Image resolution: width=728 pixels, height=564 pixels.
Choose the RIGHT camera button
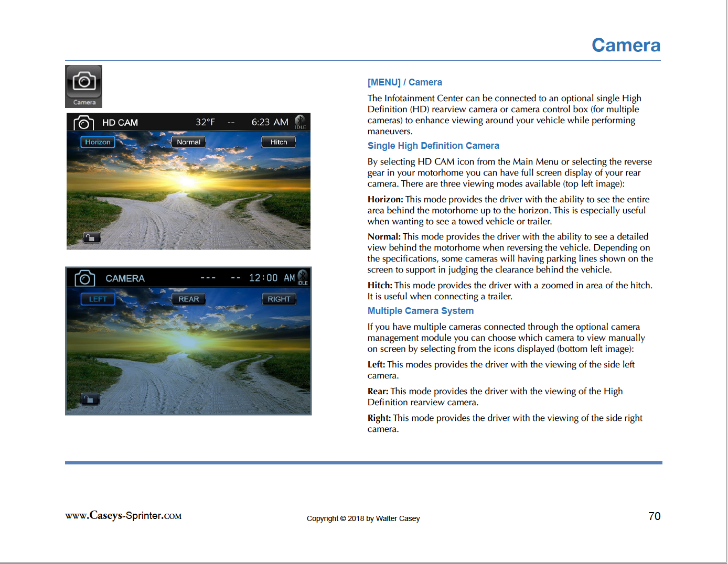coord(279,299)
